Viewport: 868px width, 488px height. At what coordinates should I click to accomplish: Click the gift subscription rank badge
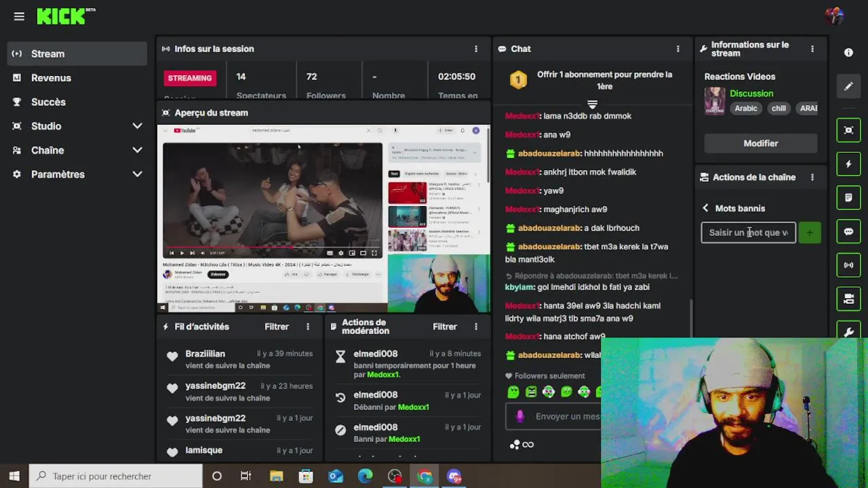pos(518,81)
